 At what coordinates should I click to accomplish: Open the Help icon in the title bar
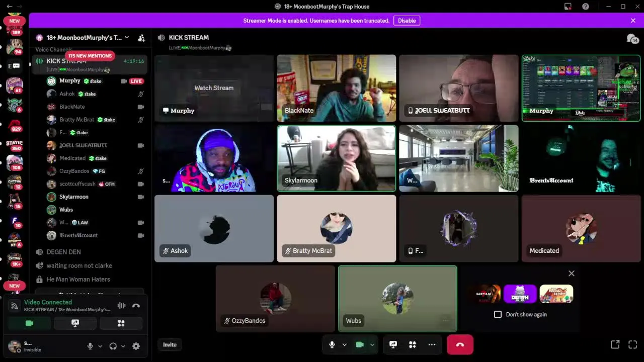tap(586, 7)
